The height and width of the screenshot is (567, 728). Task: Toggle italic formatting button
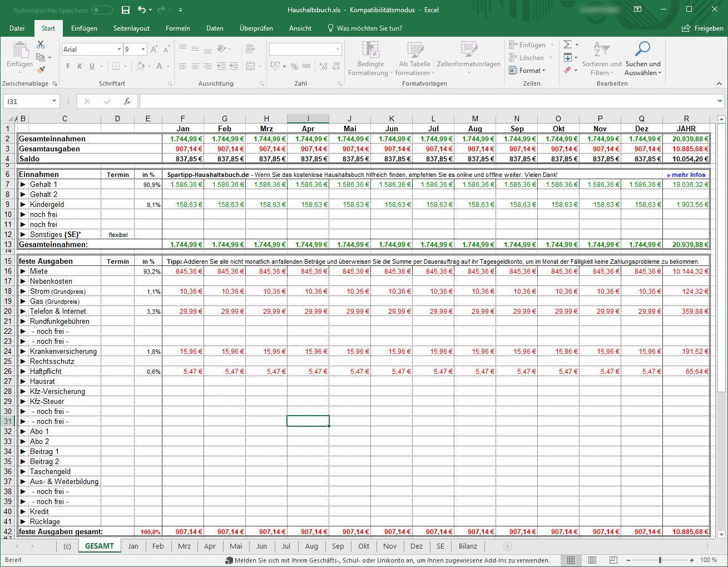(80, 66)
